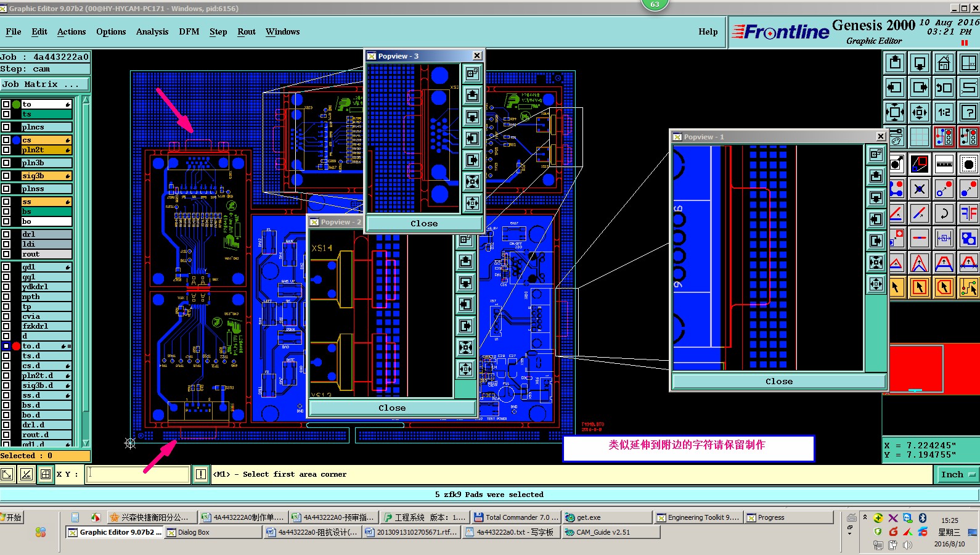Click Close button in Popview-2
Screen dimensions: 980x555
point(392,408)
